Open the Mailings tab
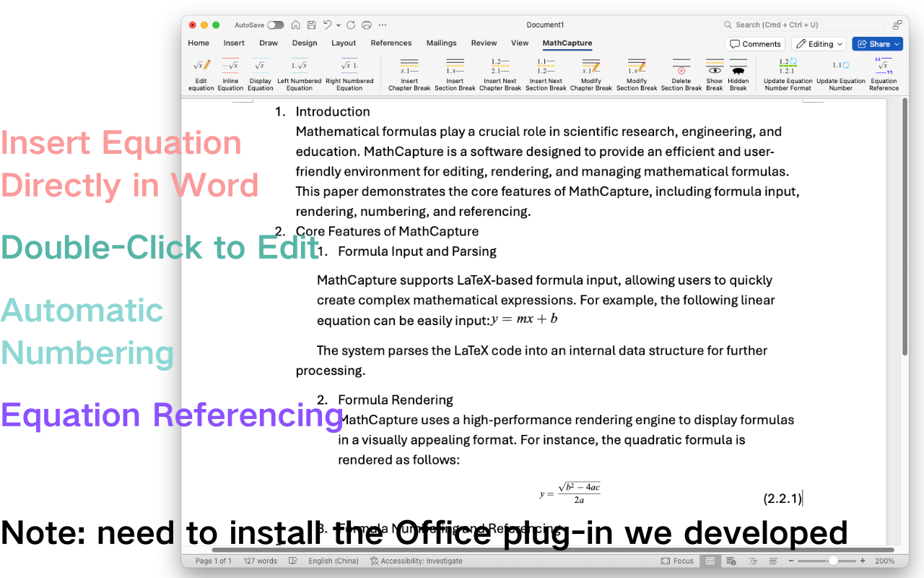The width and height of the screenshot is (924, 578). [x=441, y=43]
